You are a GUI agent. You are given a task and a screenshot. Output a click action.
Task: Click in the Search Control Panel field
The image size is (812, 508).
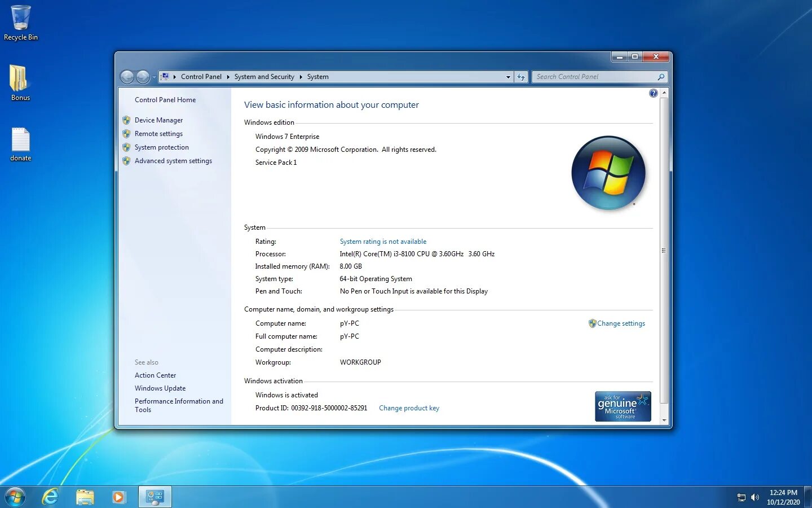[x=594, y=77]
